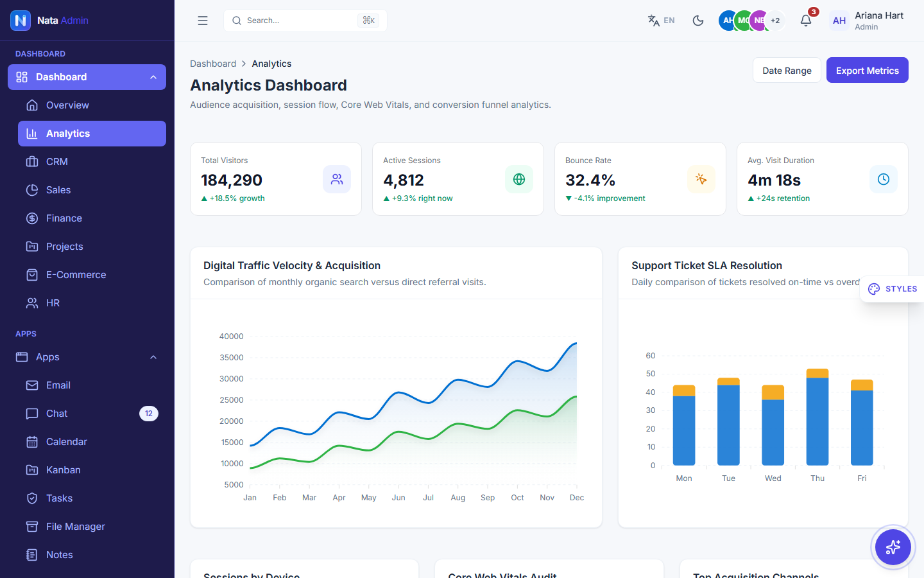Open the STYLES customizer panel
This screenshot has width=924, height=578.
pos(893,289)
